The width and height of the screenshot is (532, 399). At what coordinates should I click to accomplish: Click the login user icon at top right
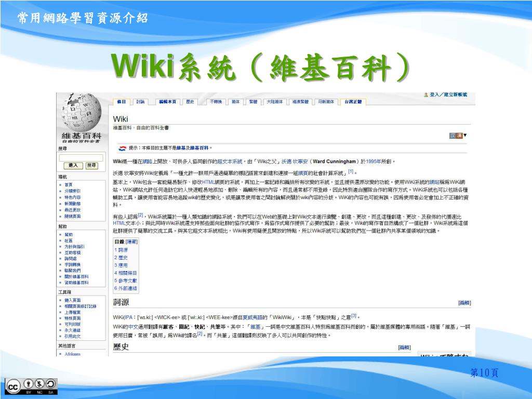[x=426, y=95]
